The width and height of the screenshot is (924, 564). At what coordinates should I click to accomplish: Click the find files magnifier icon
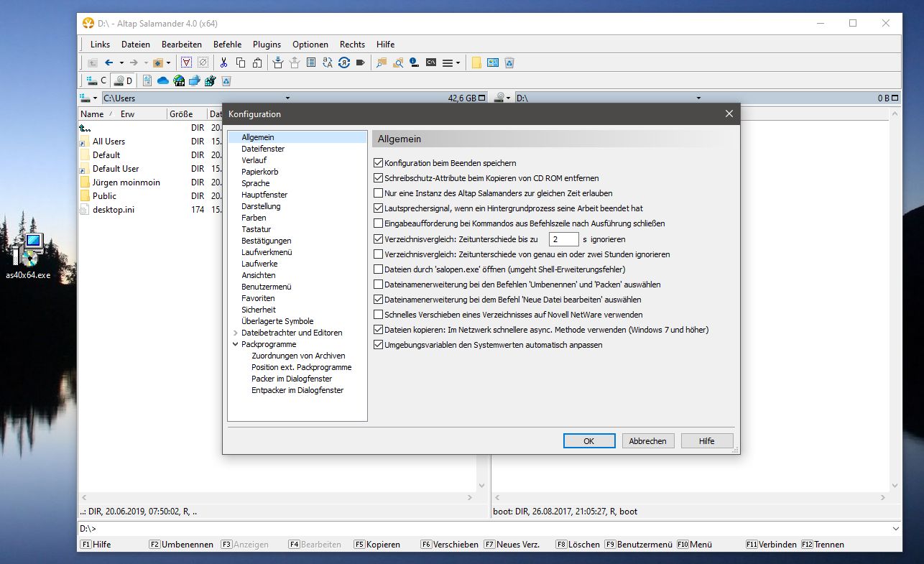[398, 63]
